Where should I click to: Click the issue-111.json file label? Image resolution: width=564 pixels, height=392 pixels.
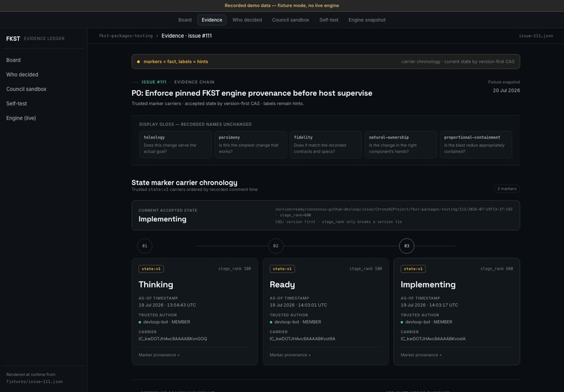535,36
